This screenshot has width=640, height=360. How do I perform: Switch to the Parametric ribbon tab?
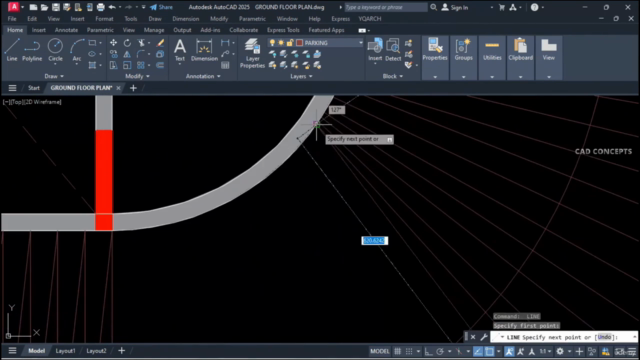[x=100, y=30]
